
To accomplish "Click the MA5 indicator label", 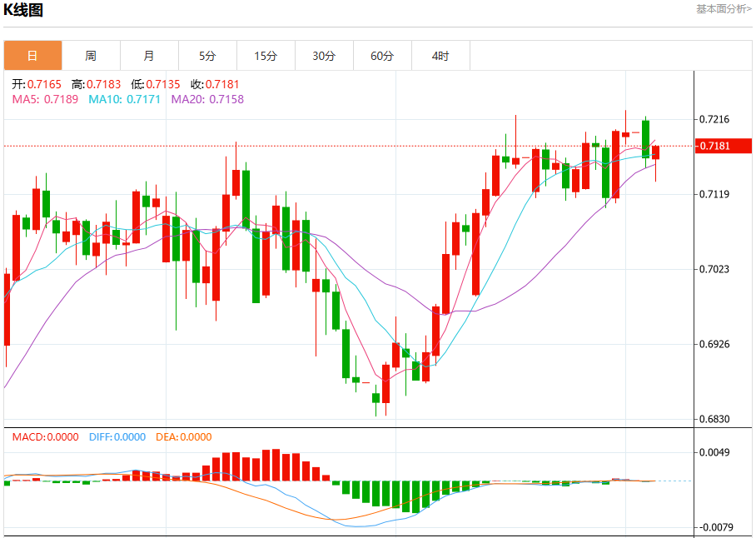I will 45,99.
